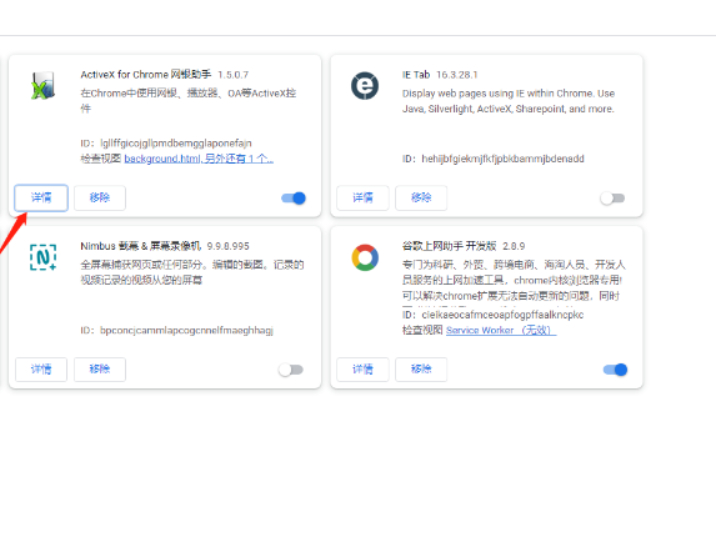Click the Nimbus screenshot extension icon
The image size is (716, 537).
[x=43, y=257]
